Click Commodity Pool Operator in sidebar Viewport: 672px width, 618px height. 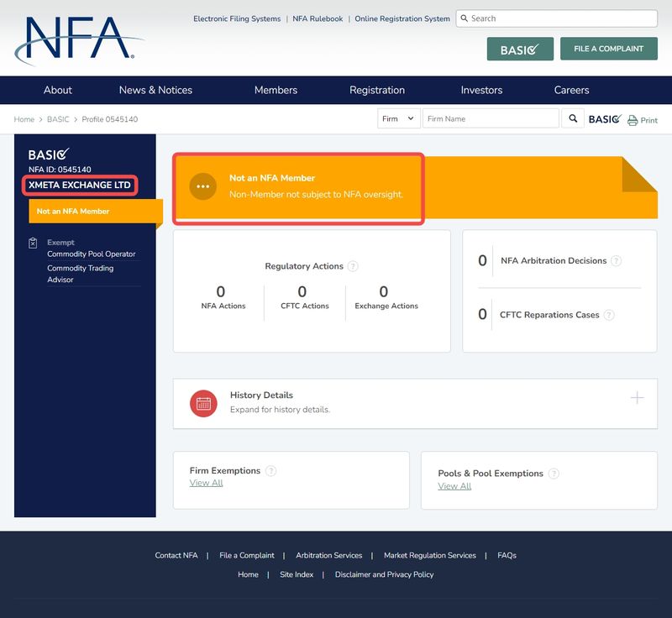click(92, 254)
